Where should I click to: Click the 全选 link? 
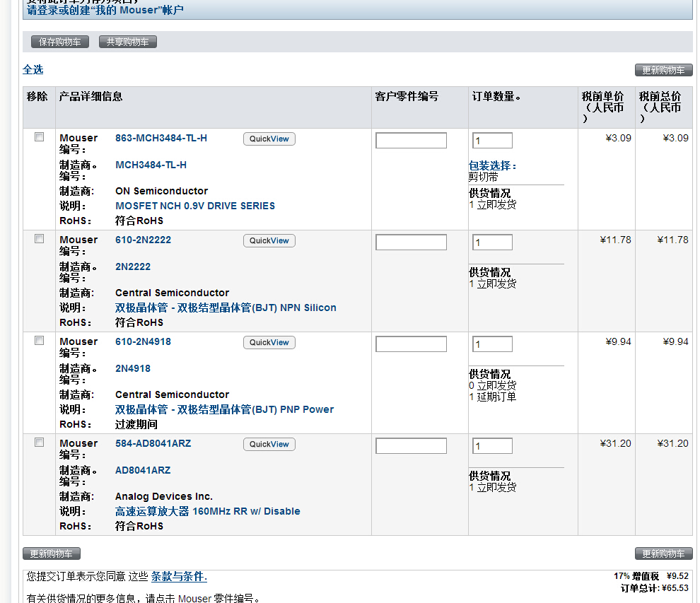click(x=33, y=69)
